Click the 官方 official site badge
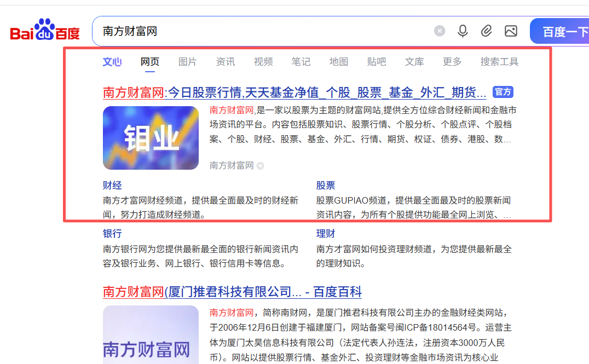The width and height of the screenshot is (589, 364). [503, 92]
